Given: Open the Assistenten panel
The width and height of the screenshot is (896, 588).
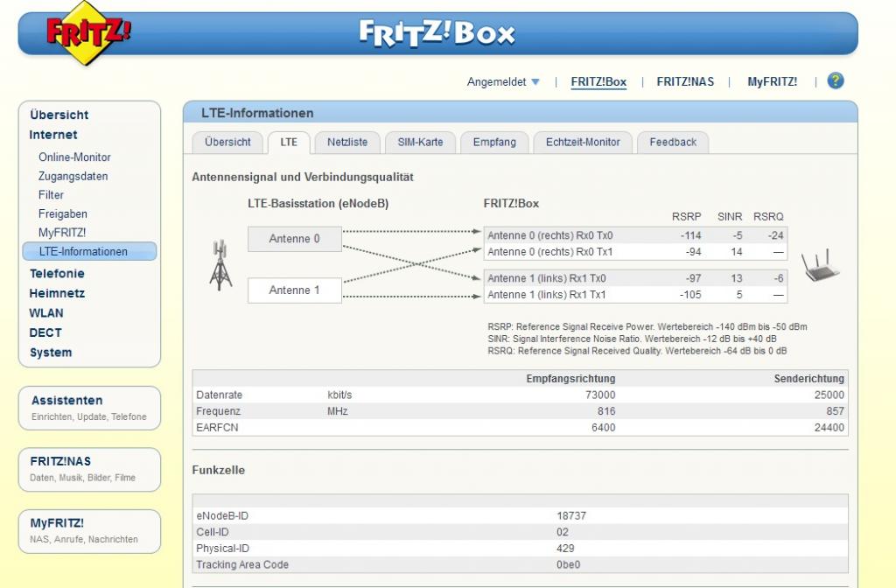Looking at the screenshot, I should point(89,408).
